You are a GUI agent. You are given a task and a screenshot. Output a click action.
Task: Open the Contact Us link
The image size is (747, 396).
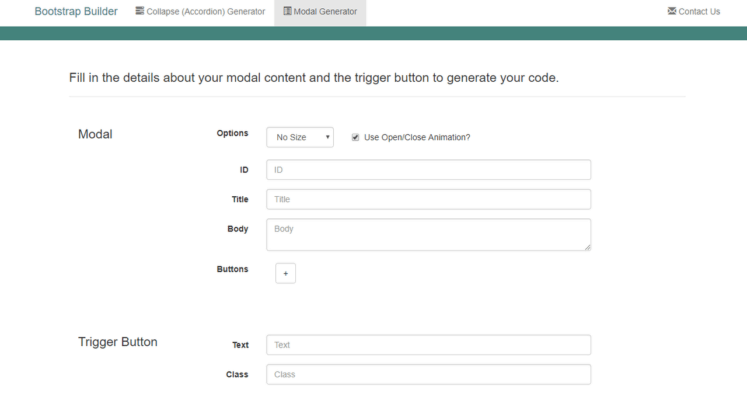pyautogui.click(x=694, y=11)
